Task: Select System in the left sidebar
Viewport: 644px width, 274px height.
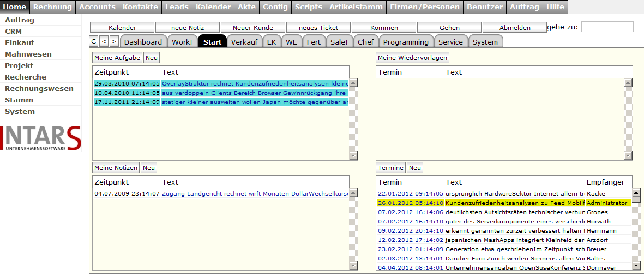Action: click(x=20, y=112)
